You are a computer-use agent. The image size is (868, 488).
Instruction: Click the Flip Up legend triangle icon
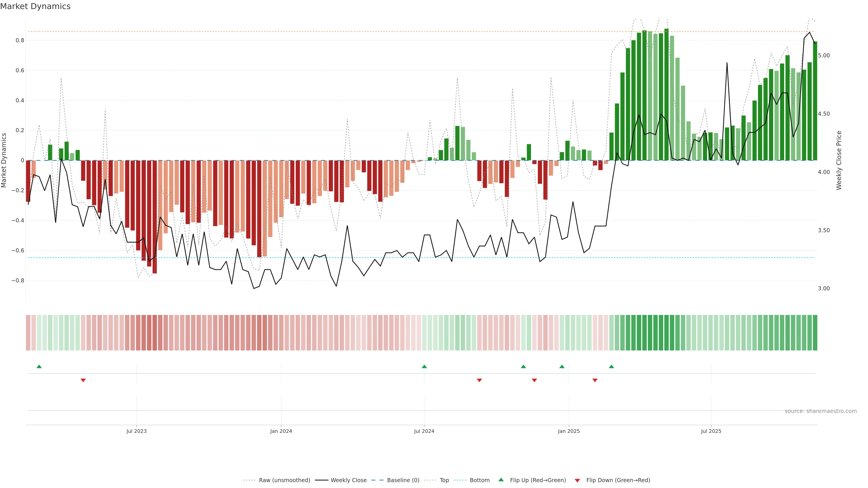pos(501,480)
